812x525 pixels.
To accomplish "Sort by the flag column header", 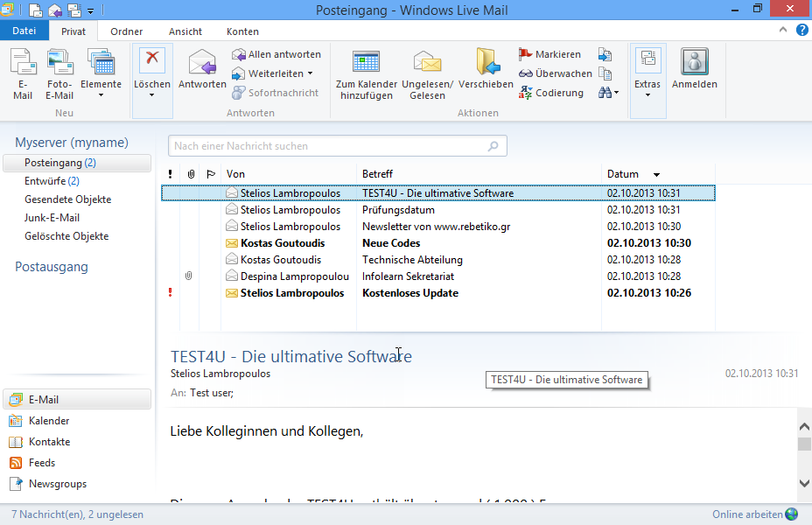I will click(210, 174).
